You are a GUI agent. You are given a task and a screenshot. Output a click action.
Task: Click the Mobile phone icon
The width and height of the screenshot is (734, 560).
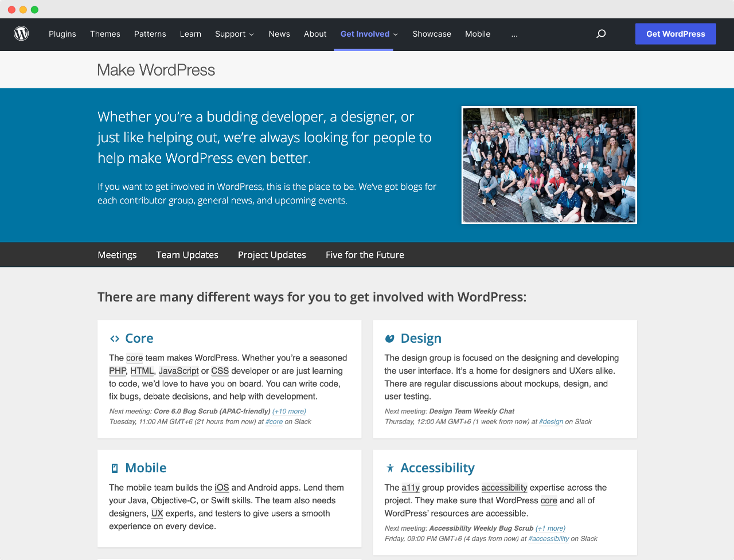[x=115, y=468]
